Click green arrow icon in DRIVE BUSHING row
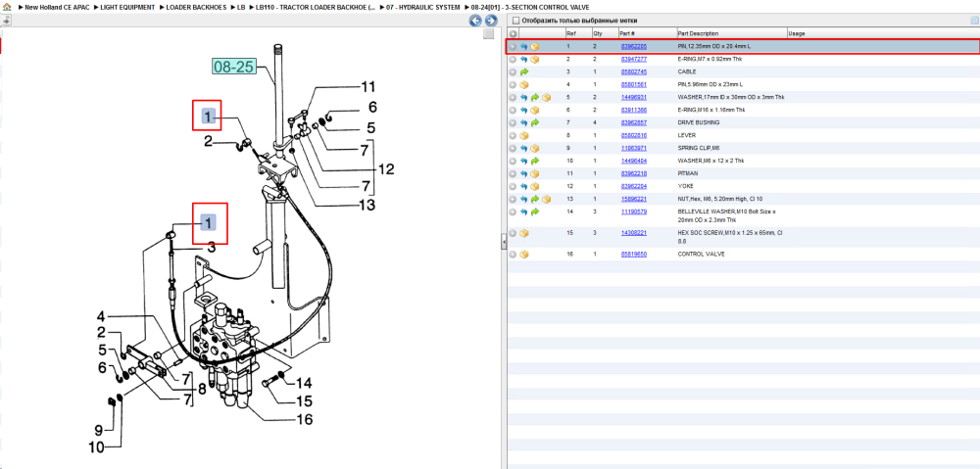This screenshot has height=469, width=980. click(x=535, y=123)
